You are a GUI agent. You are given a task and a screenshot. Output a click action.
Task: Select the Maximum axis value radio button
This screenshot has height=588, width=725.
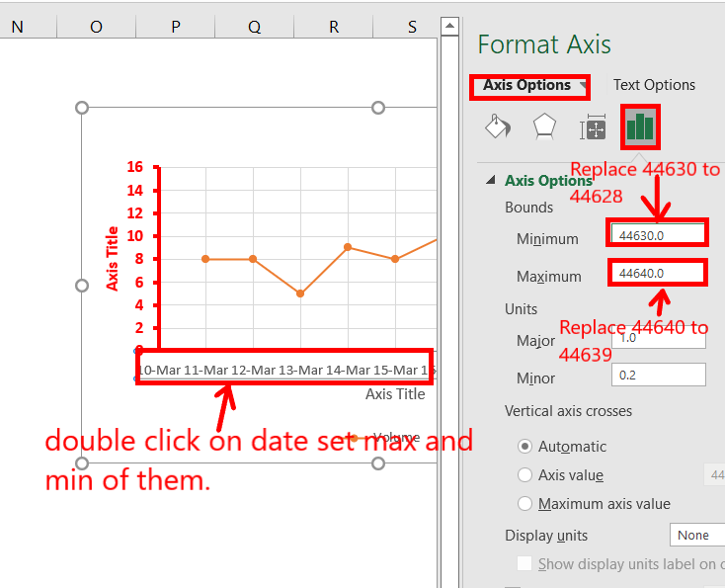(x=524, y=503)
